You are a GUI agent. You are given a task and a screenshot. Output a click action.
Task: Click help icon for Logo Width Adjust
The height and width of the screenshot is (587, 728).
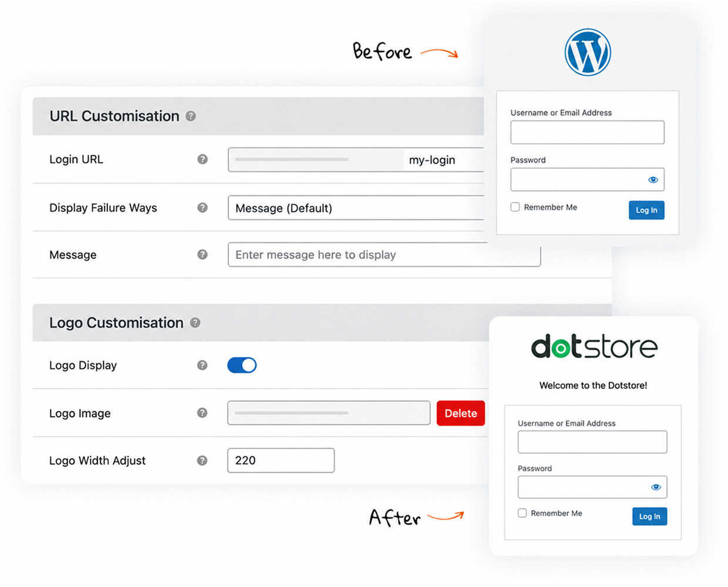(x=203, y=460)
